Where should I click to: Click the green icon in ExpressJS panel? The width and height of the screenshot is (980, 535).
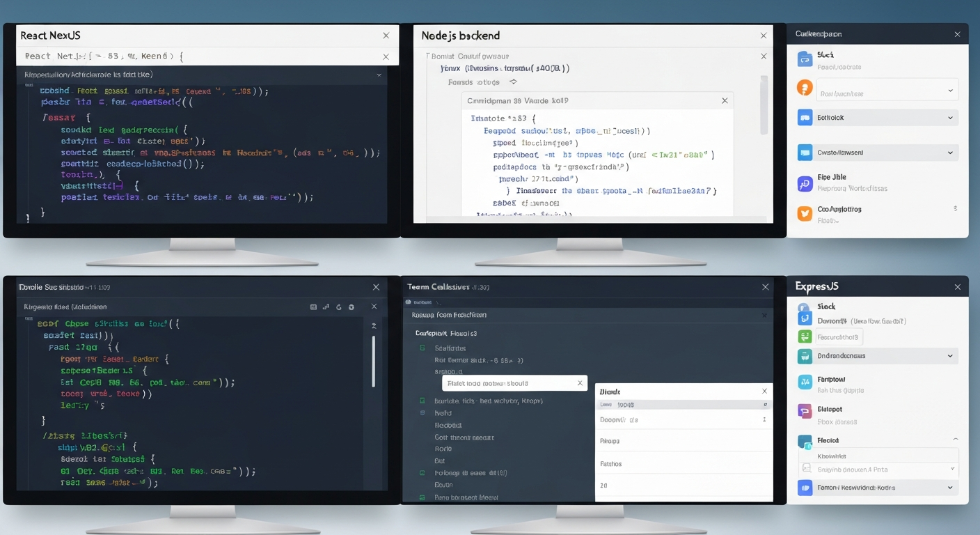(805, 337)
